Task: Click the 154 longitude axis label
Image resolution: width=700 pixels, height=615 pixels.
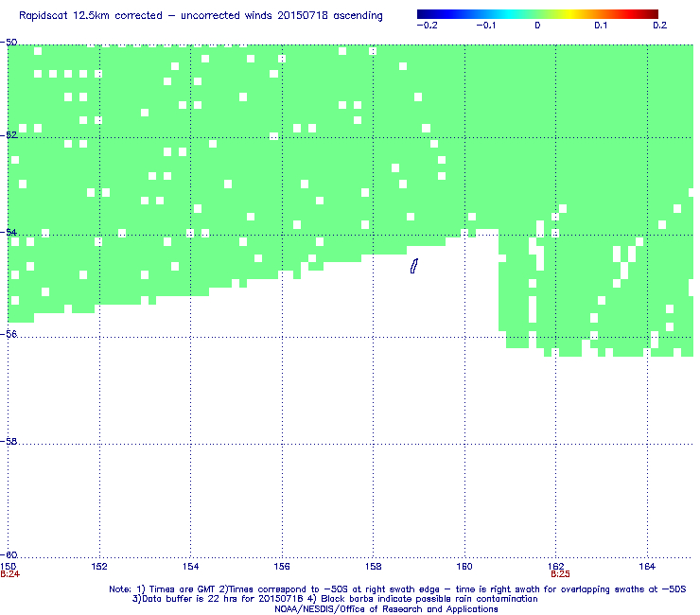Action: point(191,567)
